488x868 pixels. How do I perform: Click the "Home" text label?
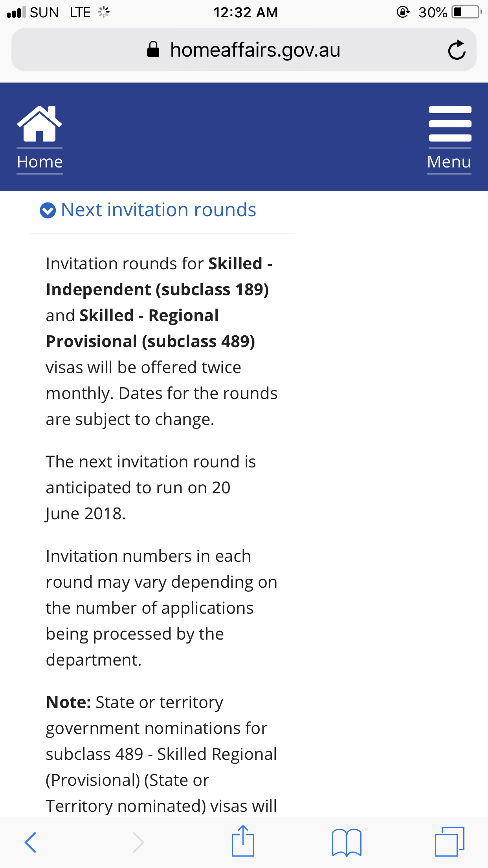[x=40, y=162]
